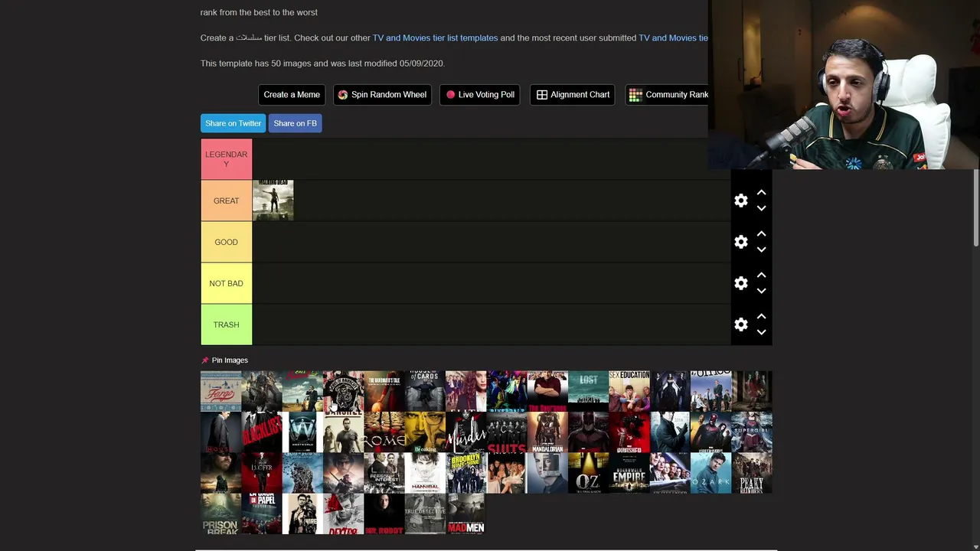980x551 pixels.
Task: Open settings gear for the TRASH tier row
Action: coord(740,324)
